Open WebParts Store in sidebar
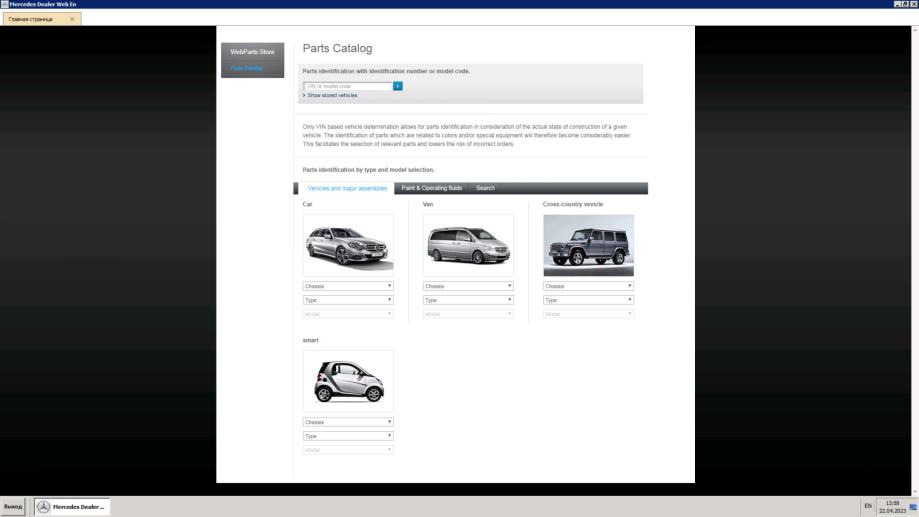Screen dimensions: 919x517 point(252,52)
